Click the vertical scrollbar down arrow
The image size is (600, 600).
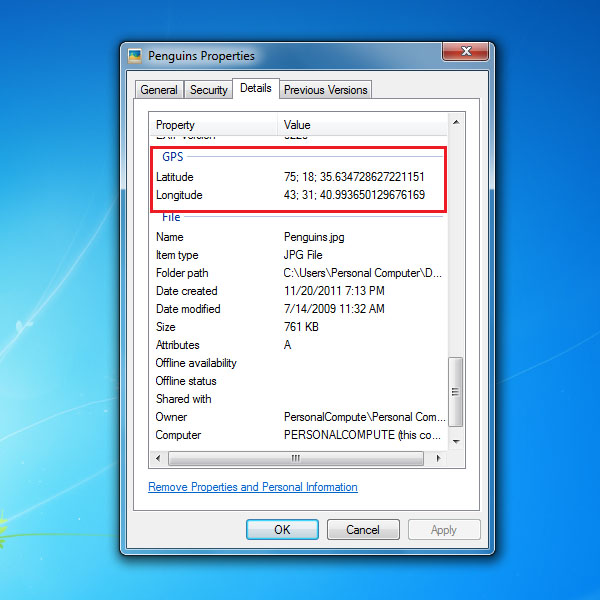pos(456,442)
